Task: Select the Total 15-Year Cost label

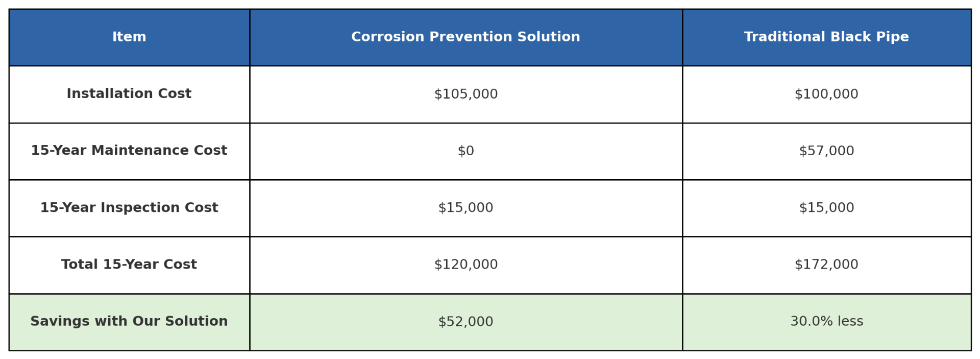Action: (129, 265)
